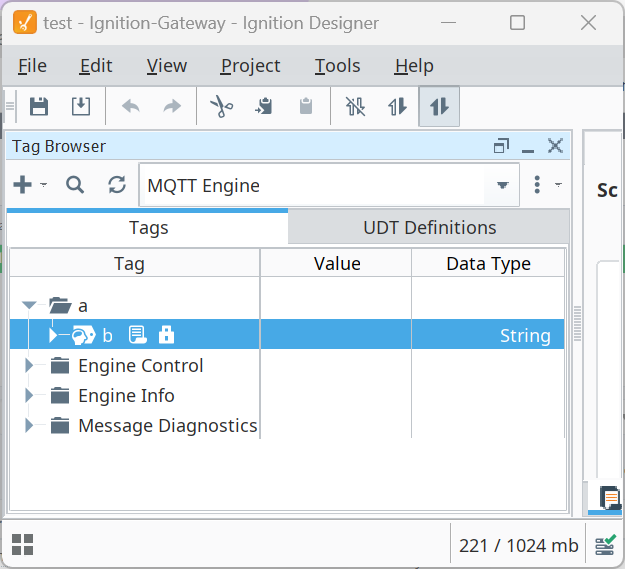Click the String data type cell

(x=488, y=334)
